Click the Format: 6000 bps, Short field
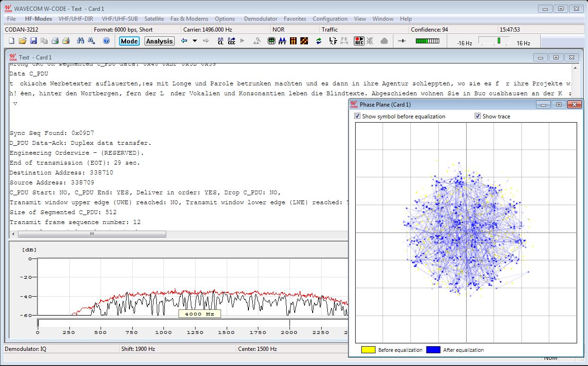The height and width of the screenshot is (366, 588). click(x=136, y=29)
